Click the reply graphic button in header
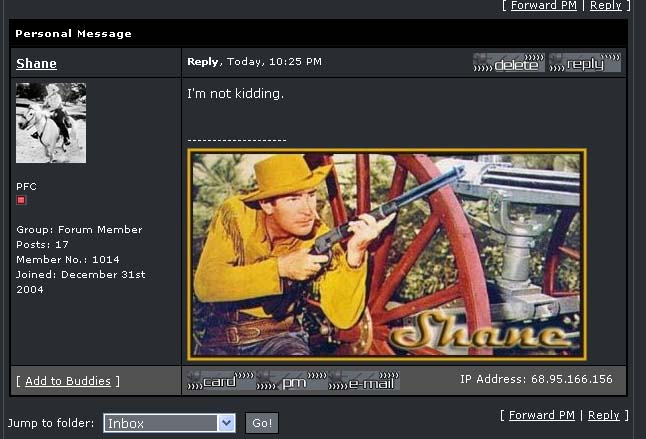The height and width of the screenshot is (439, 646). [x=585, y=63]
